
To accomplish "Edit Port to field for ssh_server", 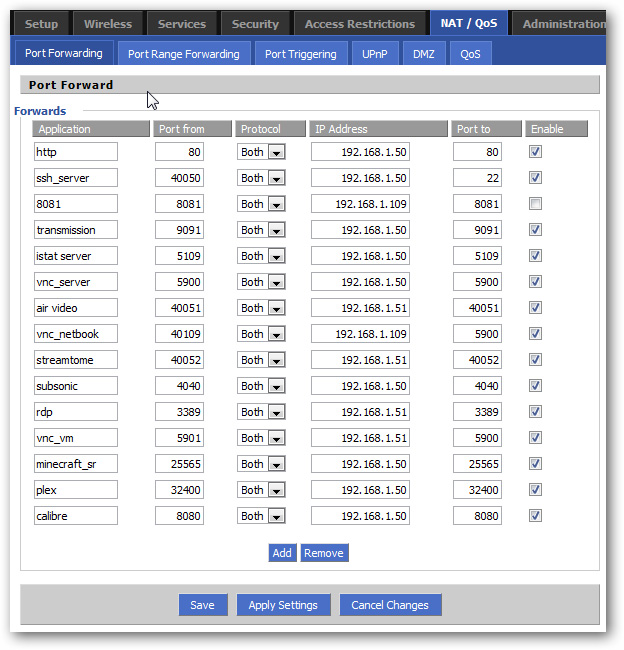I will [477, 178].
